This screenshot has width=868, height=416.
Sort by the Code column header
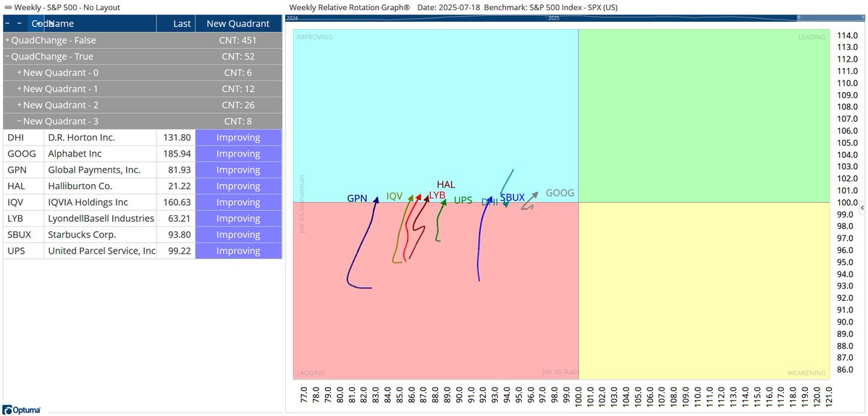[x=38, y=24]
